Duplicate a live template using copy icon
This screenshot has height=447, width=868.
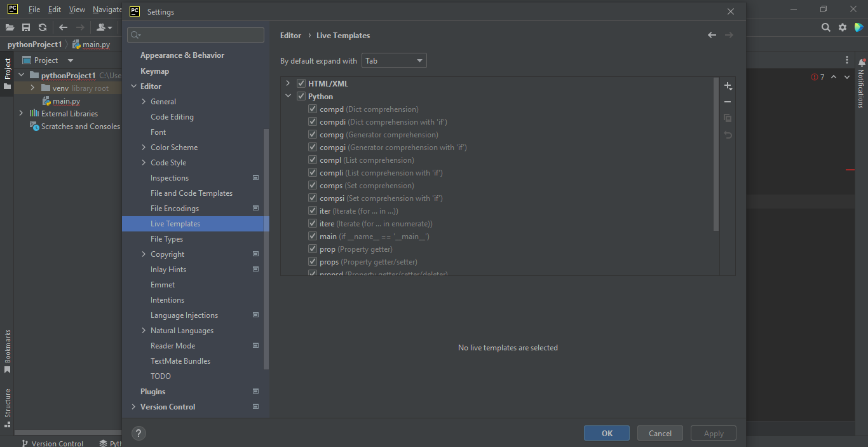tap(728, 118)
